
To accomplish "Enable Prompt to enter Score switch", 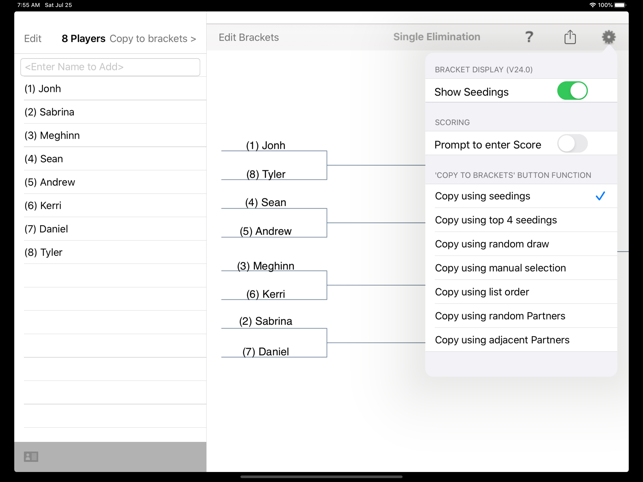I will point(572,144).
